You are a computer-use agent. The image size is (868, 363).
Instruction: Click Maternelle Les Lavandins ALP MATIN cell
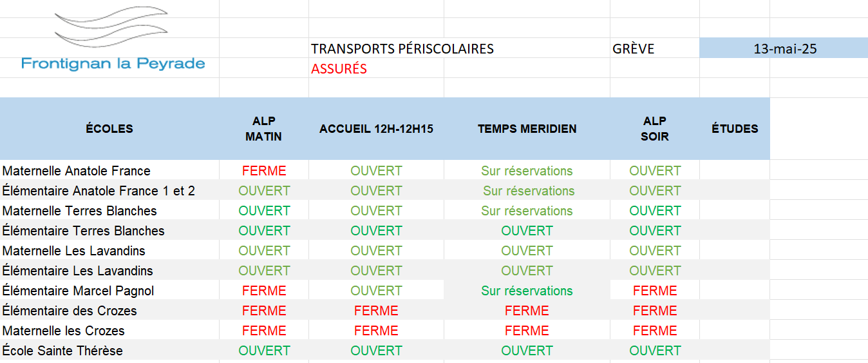264,251
